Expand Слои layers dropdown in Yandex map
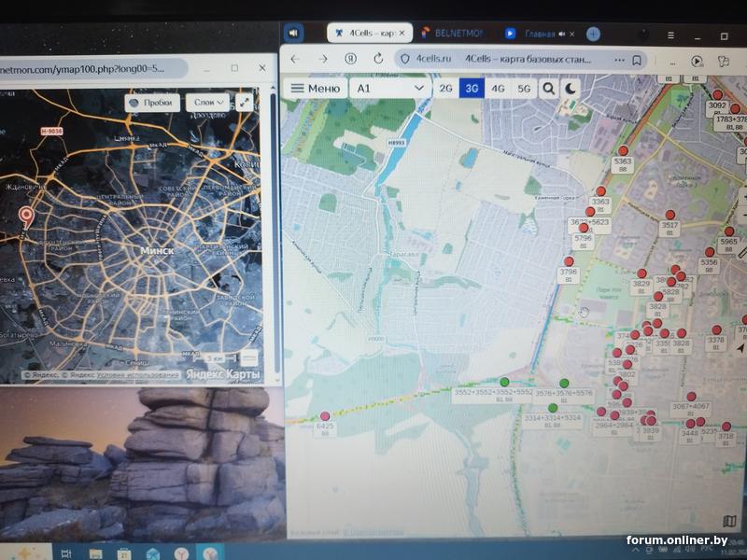 click(207, 103)
